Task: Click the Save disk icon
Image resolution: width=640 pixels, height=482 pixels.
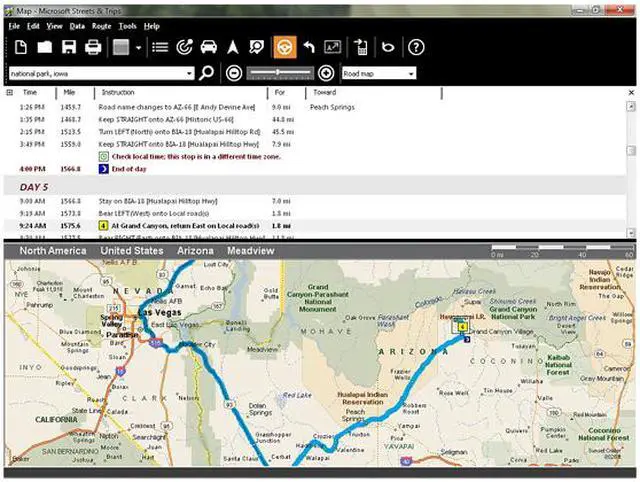Action: pos(69,47)
